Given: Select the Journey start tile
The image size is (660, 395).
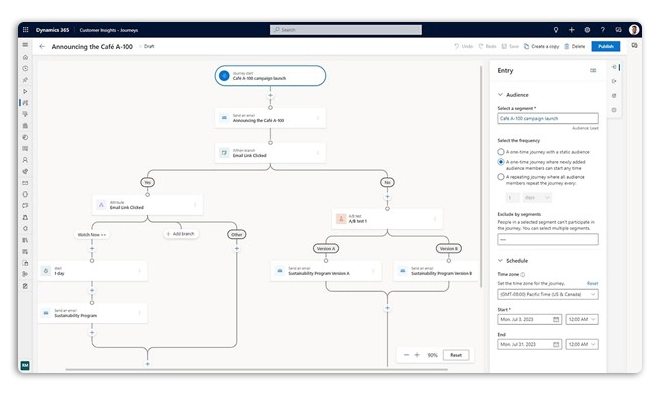Looking at the screenshot, I should tap(270, 76).
